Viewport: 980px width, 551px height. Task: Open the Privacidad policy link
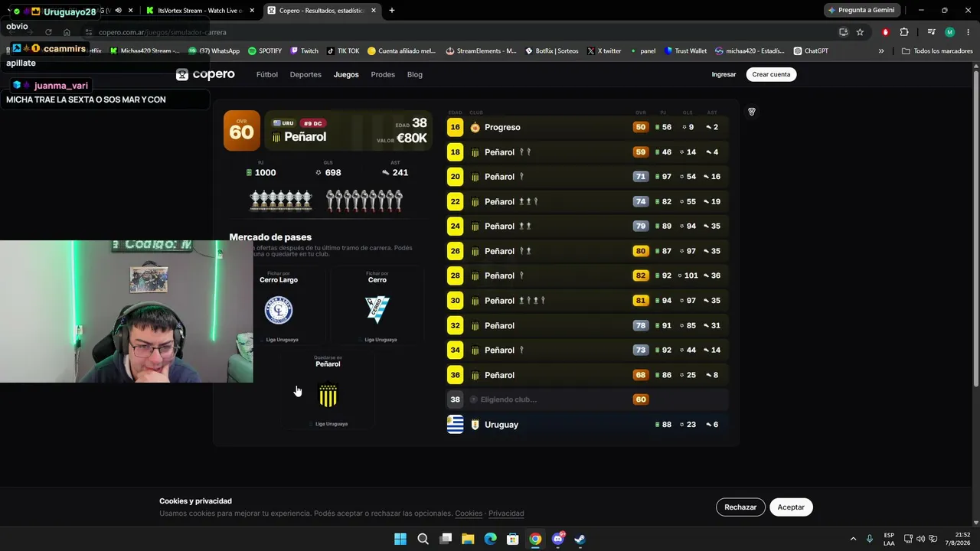pos(506,514)
